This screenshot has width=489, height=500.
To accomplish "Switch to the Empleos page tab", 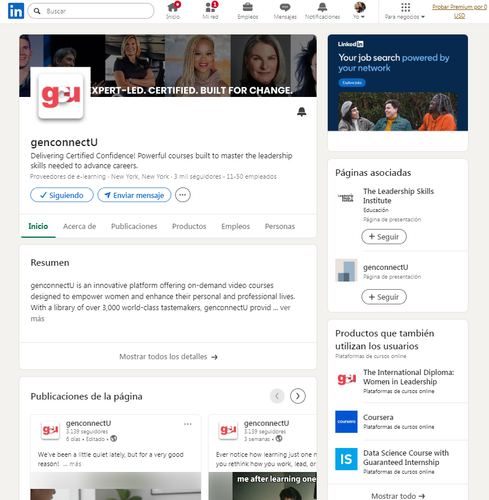I will [x=235, y=226].
